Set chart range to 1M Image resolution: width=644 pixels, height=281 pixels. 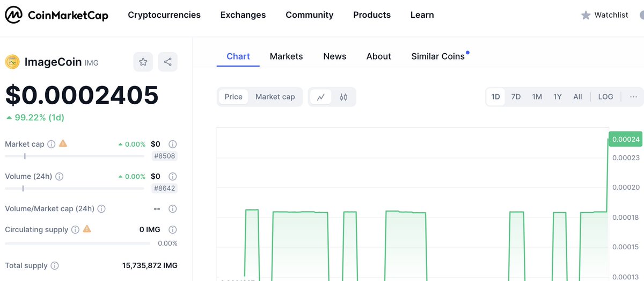tap(537, 97)
